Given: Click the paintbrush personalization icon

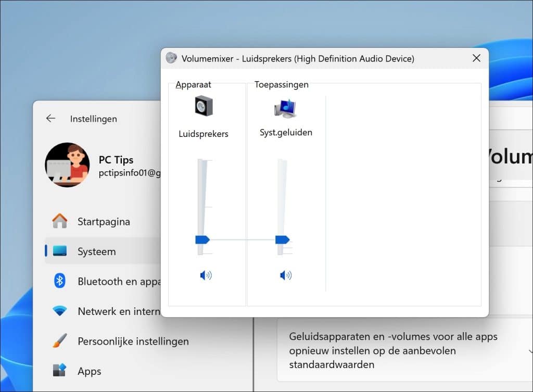Looking at the screenshot, I should pos(60,342).
